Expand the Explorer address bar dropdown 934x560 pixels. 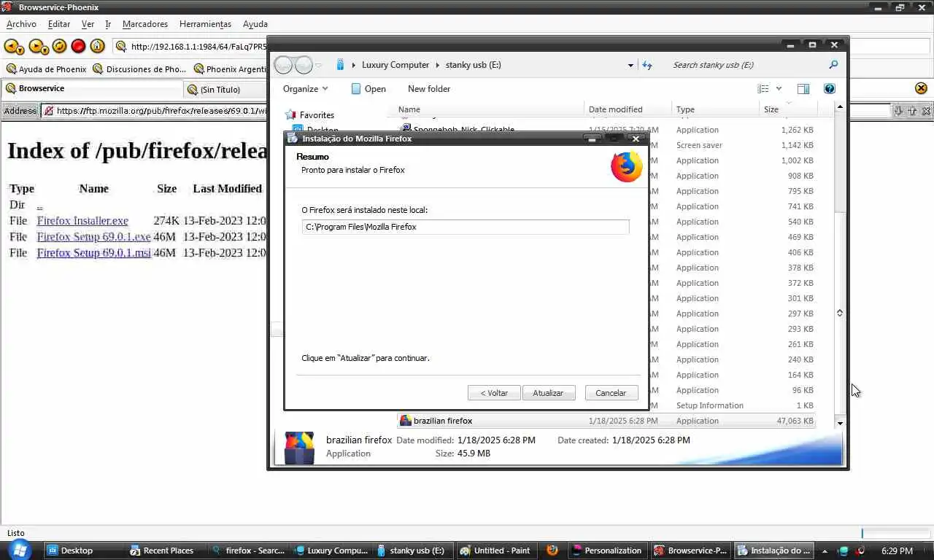tap(630, 65)
